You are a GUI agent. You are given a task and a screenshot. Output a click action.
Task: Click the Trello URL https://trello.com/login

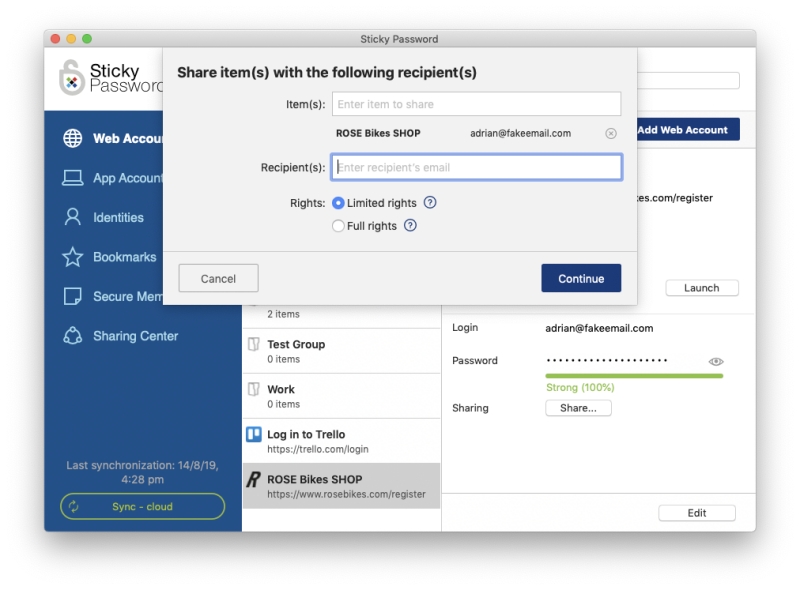pyautogui.click(x=317, y=449)
